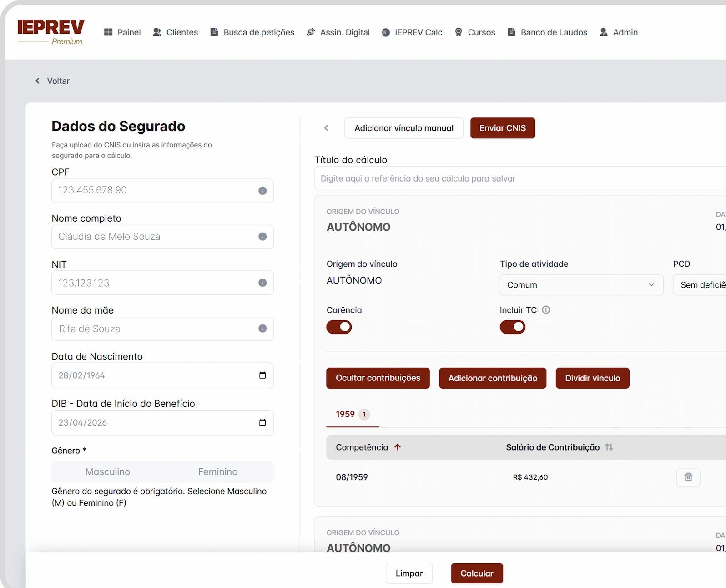The image size is (726, 588).
Task: Open the Cursos menu item
Action: pyautogui.click(x=475, y=32)
